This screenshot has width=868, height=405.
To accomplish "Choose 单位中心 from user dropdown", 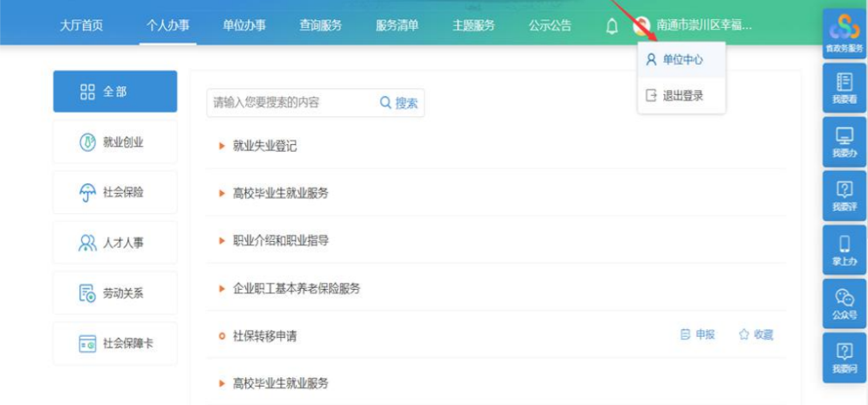I will click(x=681, y=60).
